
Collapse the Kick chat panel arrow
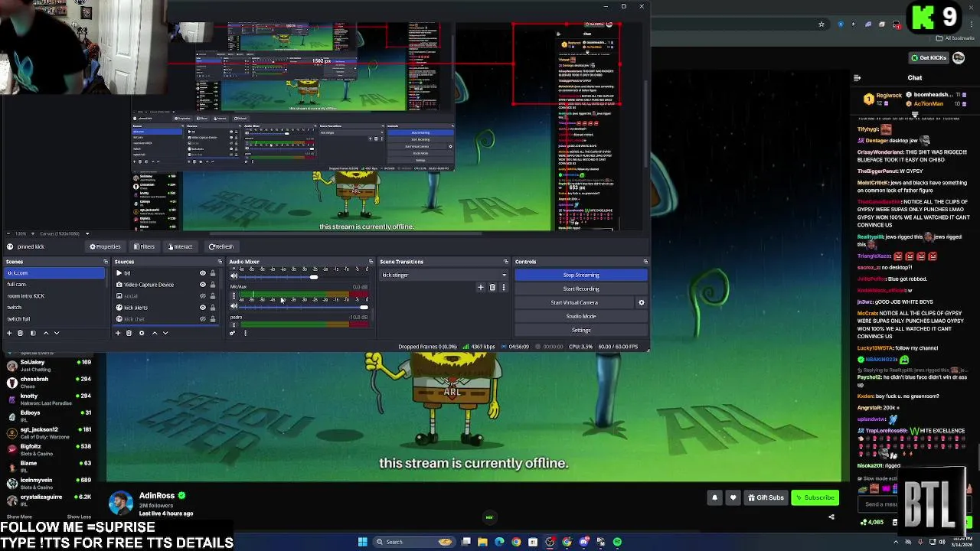point(857,78)
